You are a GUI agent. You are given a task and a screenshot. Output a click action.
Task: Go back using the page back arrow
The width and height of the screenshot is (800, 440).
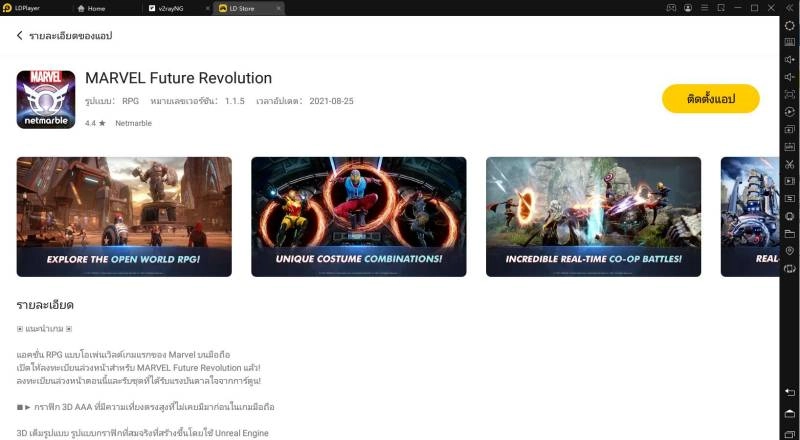click(19, 35)
